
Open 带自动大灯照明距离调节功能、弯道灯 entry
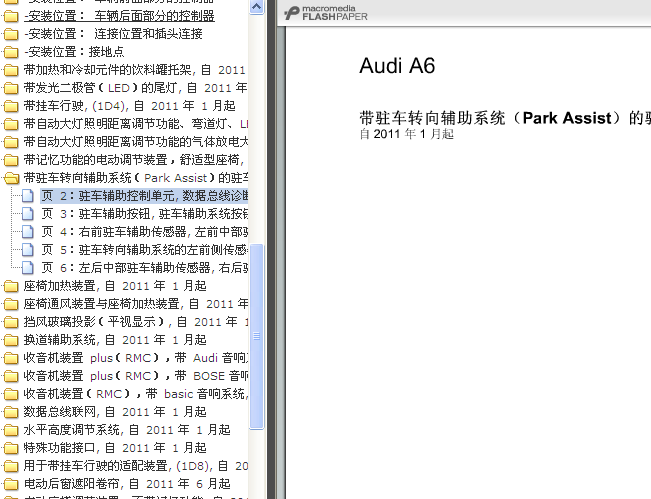pos(136,124)
